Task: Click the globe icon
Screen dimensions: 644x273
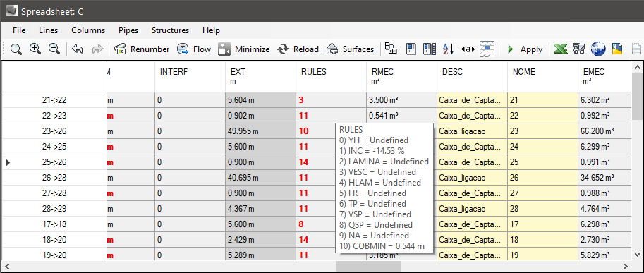Action: tap(598, 49)
